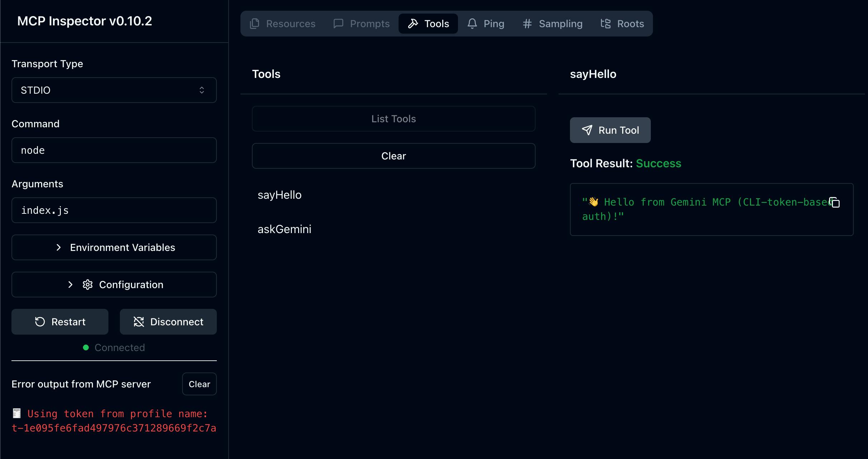Switch to the Prompts tab
Viewport: 868px width, 459px height.
click(361, 23)
